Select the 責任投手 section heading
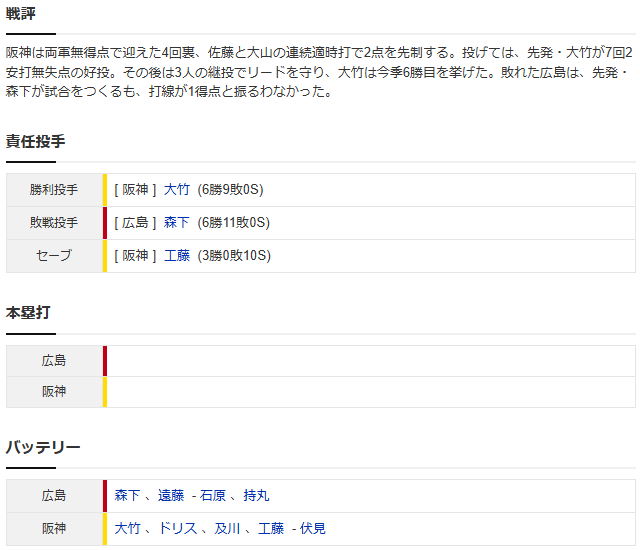640x550 pixels. tap(36, 142)
